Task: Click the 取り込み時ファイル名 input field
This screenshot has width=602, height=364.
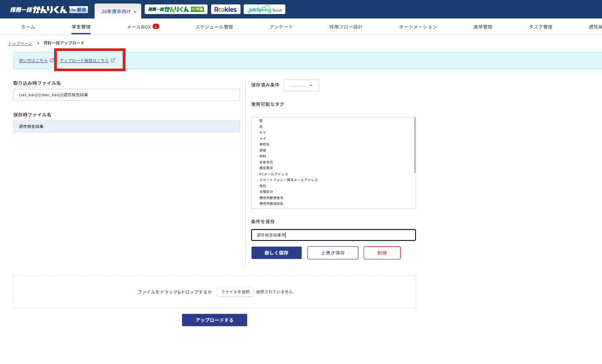Action: coord(127,95)
